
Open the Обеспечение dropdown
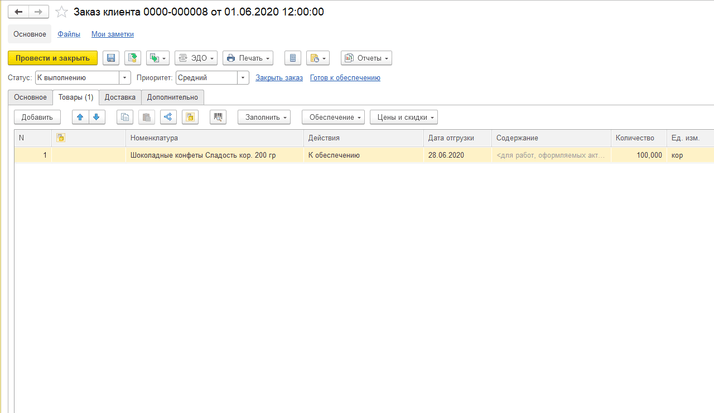pos(333,117)
